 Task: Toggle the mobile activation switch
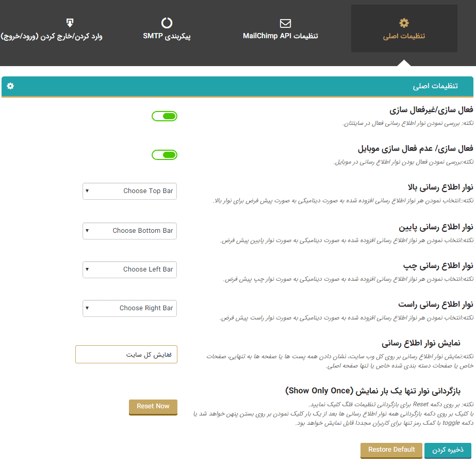click(165, 155)
